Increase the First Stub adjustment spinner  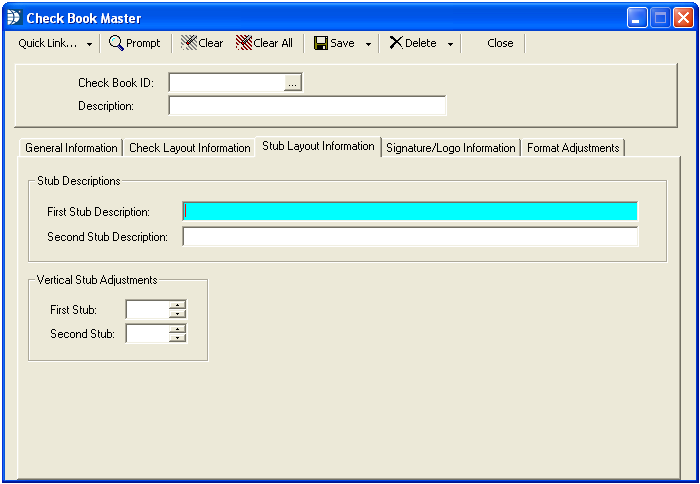tap(177, 305)
